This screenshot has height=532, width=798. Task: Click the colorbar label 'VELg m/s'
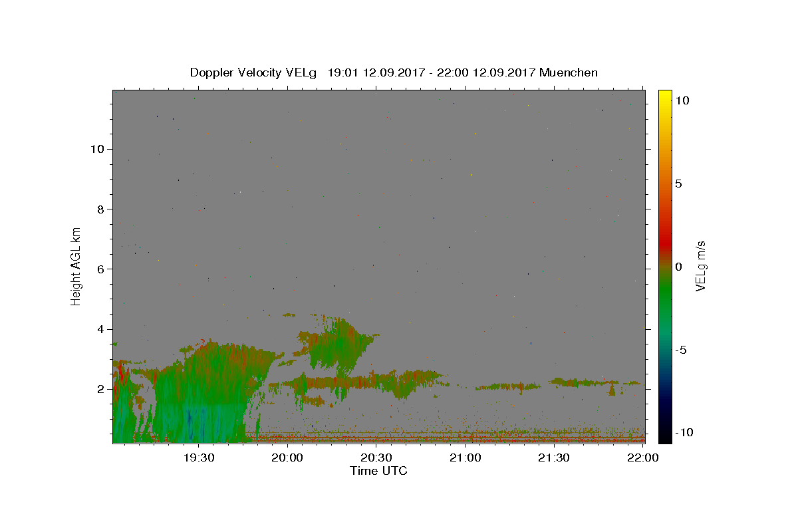coord(701,266)
